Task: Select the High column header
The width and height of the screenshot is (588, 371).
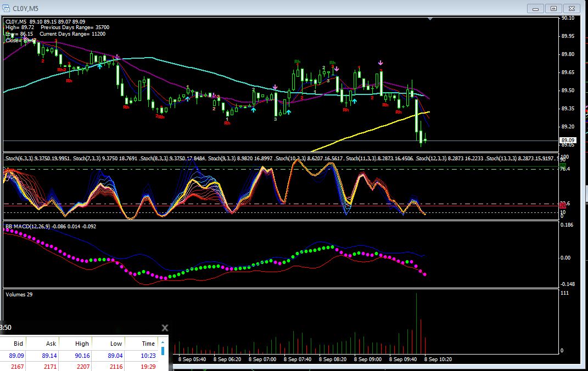Action: 82,343
